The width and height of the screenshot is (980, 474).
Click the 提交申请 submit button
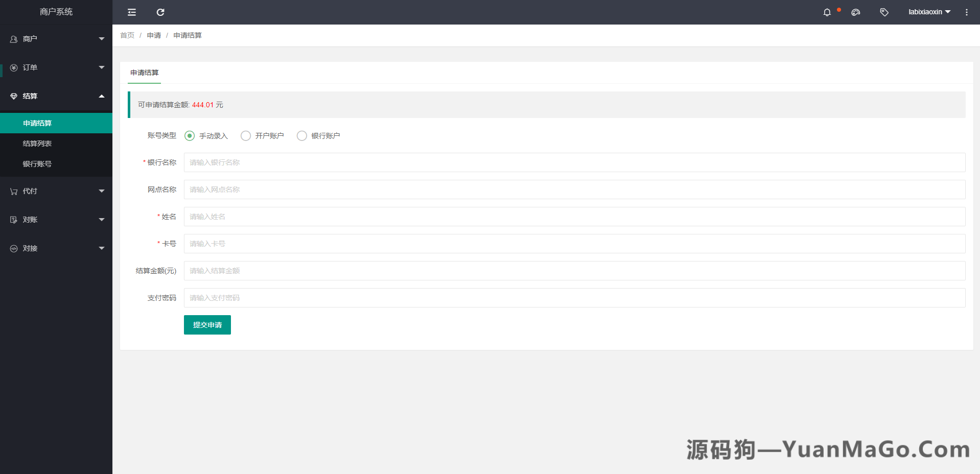pyautogui.click(x=207, y=324)
